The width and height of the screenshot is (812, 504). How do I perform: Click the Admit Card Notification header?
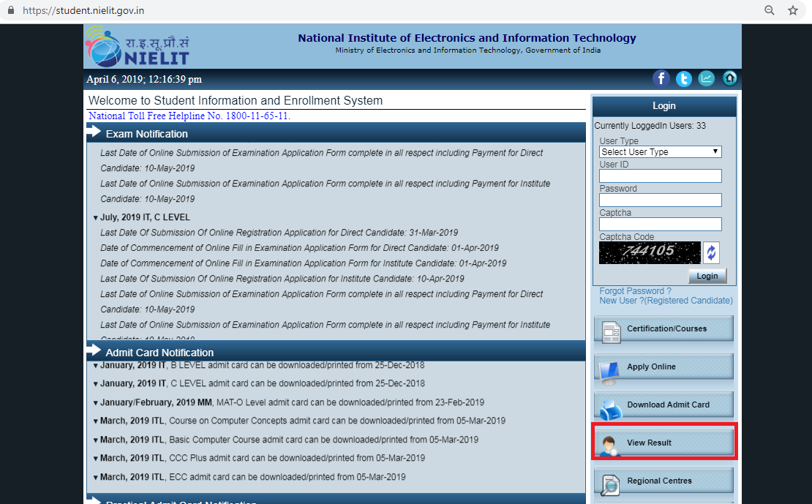(336, 352)
